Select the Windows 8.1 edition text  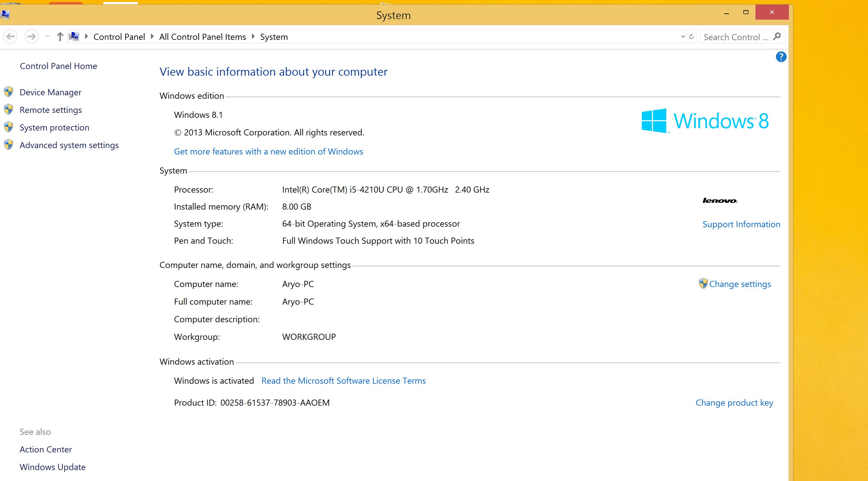click(198, 115)
